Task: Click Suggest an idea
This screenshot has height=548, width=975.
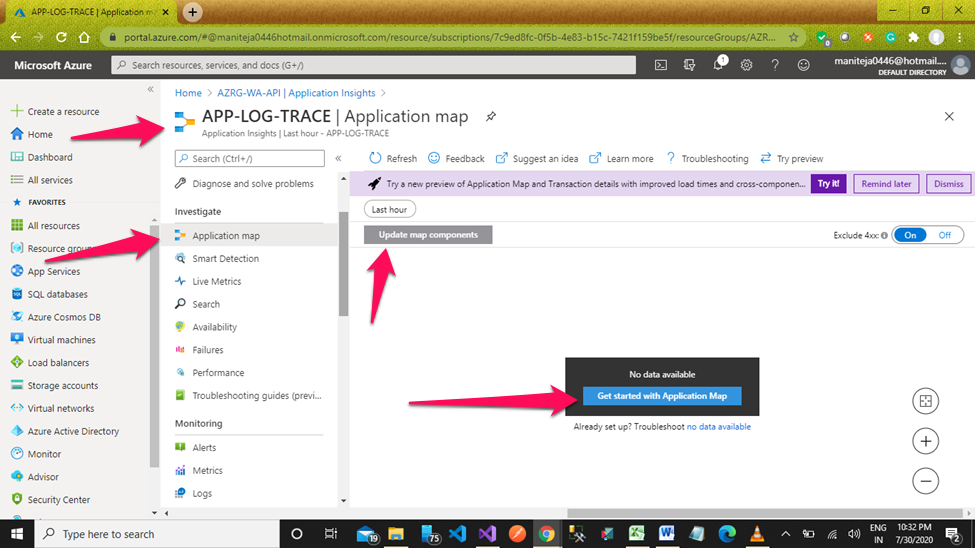Action: 537,159
